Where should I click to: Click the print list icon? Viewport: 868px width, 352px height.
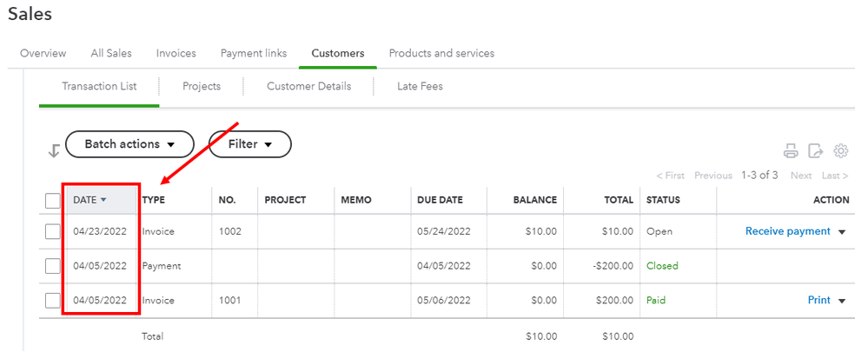pos(791,151)
